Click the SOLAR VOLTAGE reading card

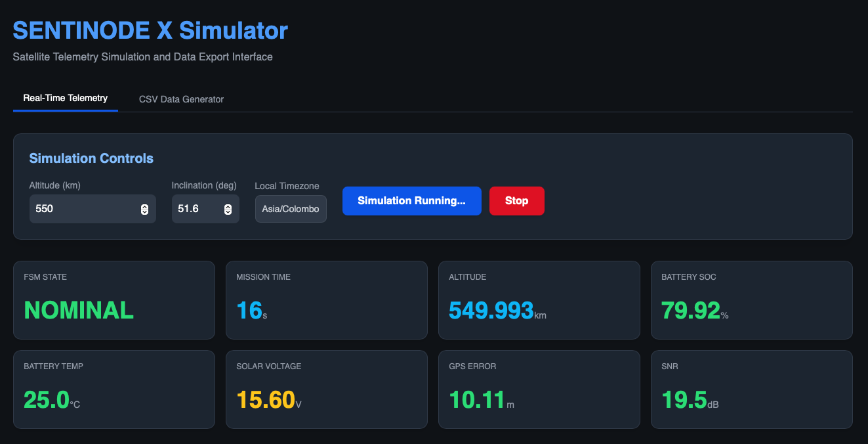tap(326, 389)
